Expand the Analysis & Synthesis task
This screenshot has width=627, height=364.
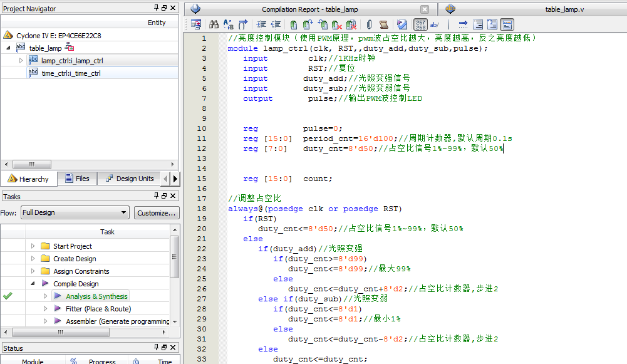(x=45, y=296)
